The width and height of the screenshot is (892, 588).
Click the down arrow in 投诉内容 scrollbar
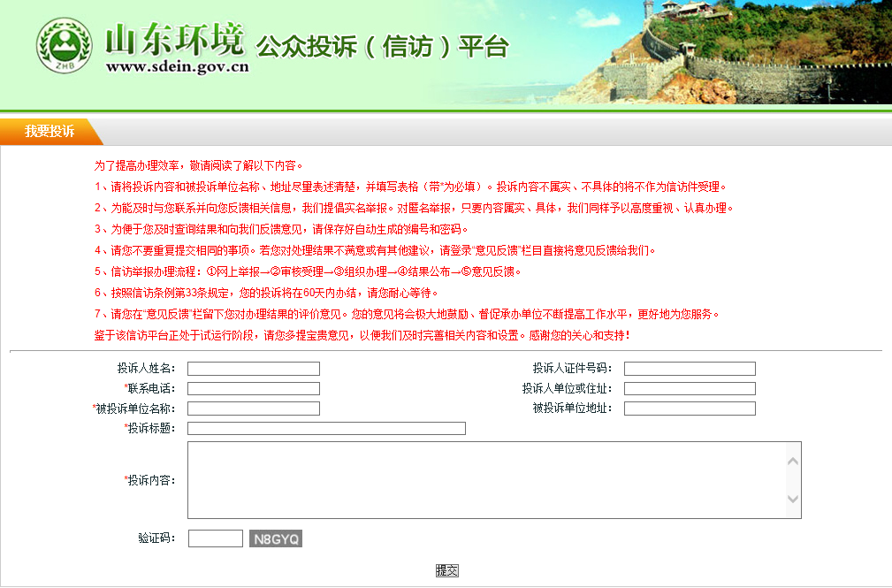click(x=792, y=500)
